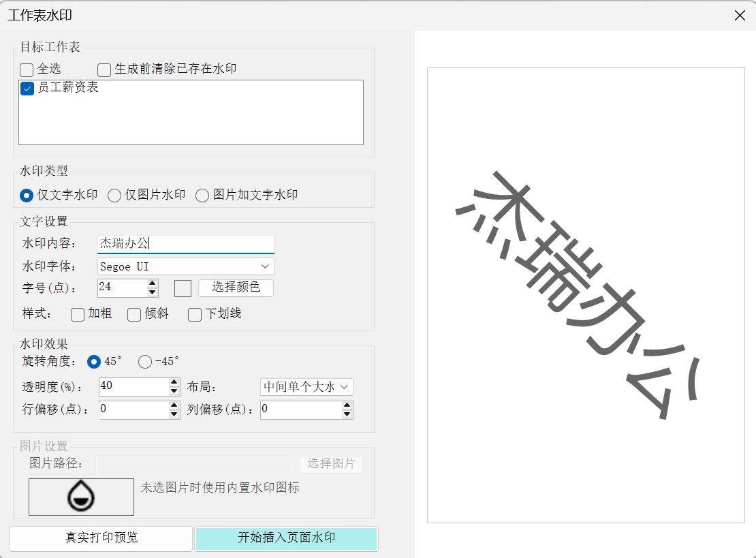
Task: Decrease row offset with down arrow
Action: coord(174,414)
